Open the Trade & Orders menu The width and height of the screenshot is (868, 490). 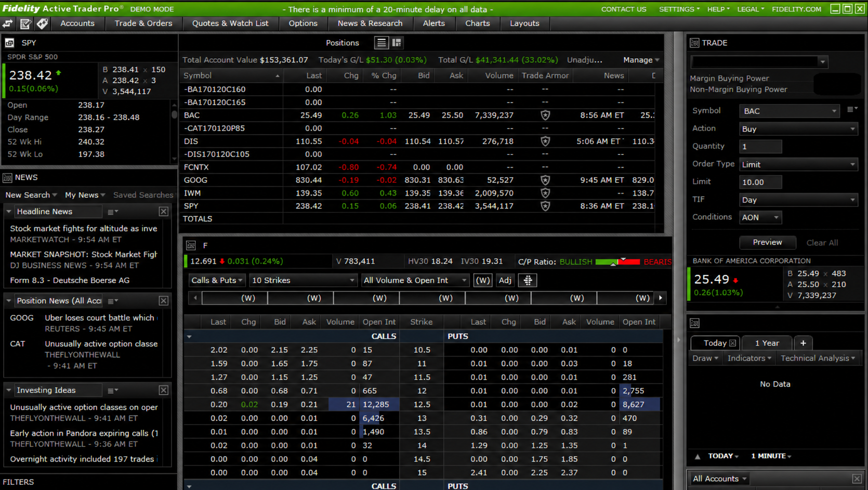pos(143,23)
